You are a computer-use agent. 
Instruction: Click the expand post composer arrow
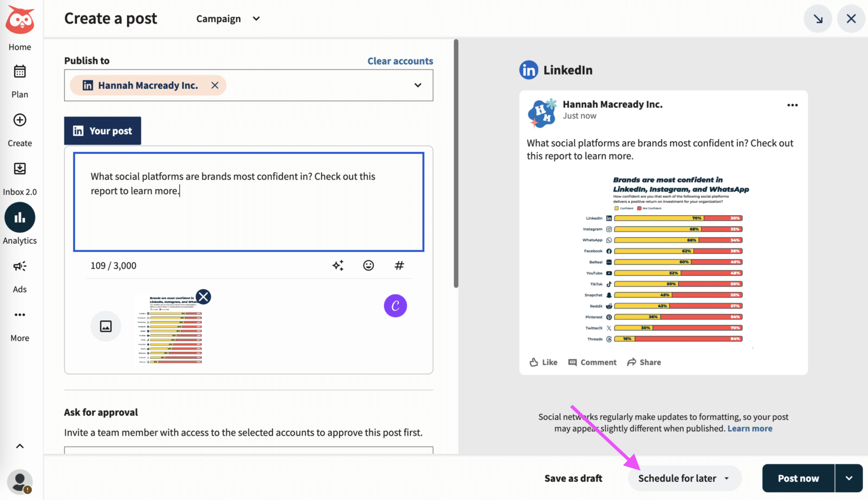(x=818, y=18)
